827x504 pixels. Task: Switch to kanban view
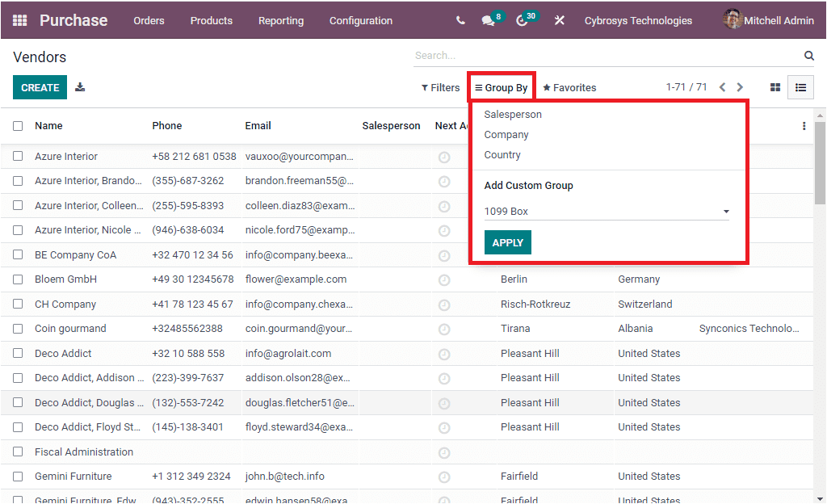point(775,86)
